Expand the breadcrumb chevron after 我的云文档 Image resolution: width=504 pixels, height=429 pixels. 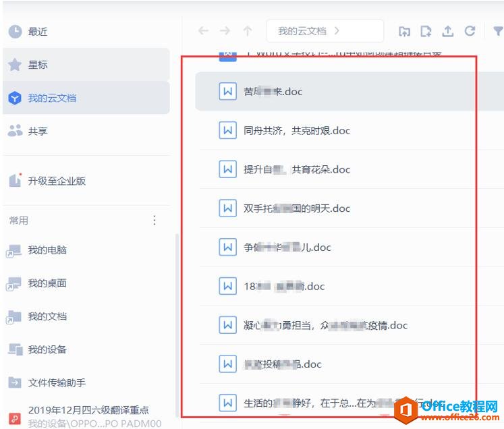[337, 31]
